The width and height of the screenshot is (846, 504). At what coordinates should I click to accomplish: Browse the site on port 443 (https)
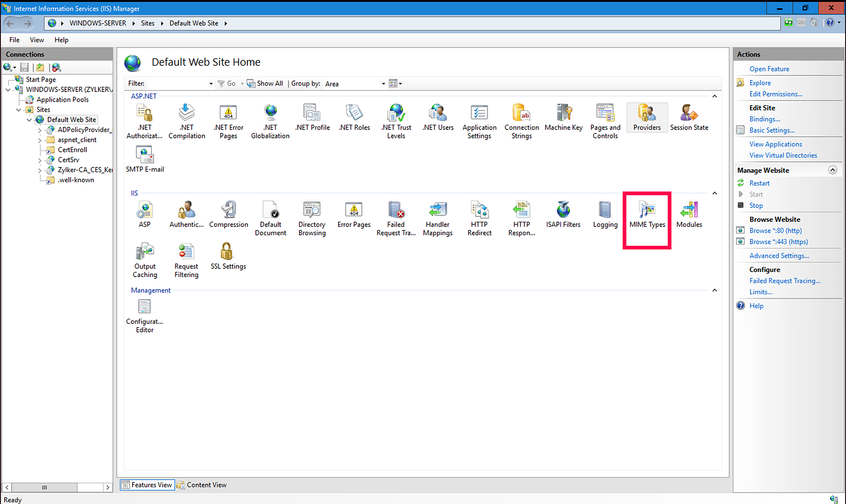click(x=779, y=241)
